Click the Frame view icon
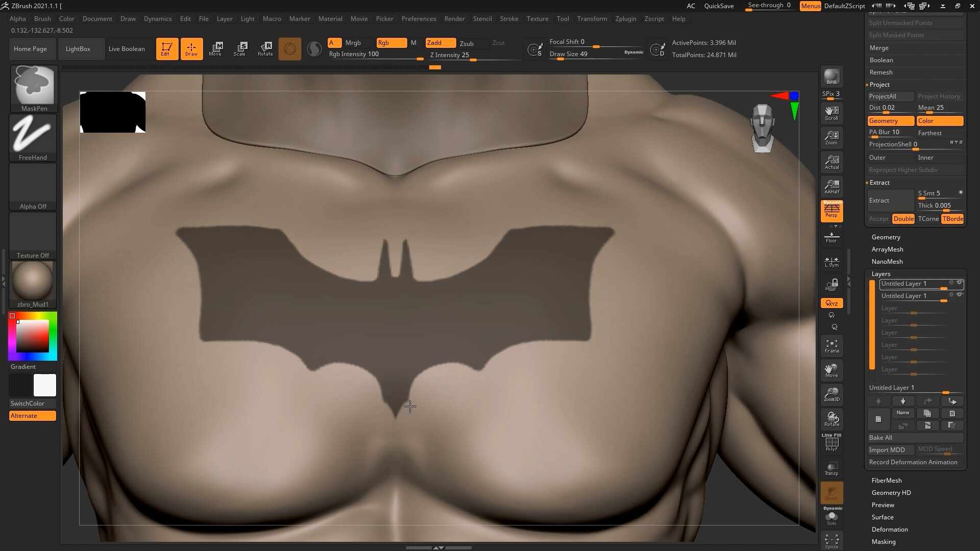This screenshot has height=551, width=980. coord(831,346)
